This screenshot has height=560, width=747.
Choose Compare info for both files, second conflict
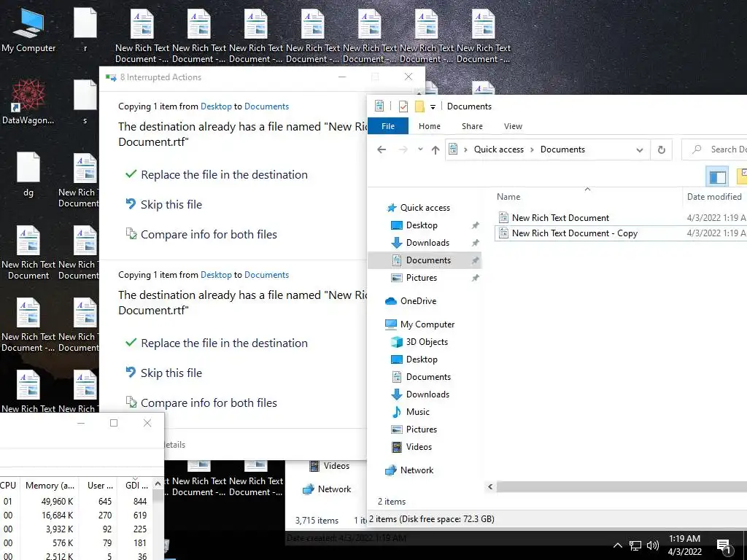[x=201, y=402]
